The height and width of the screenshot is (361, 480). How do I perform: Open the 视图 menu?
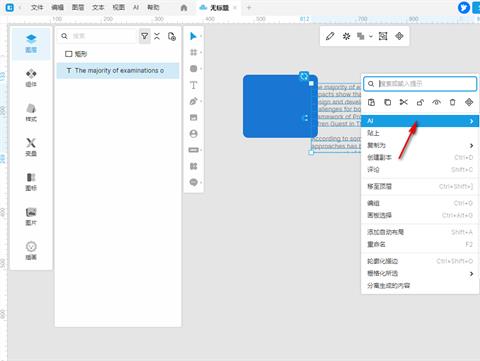click(119, 8)
